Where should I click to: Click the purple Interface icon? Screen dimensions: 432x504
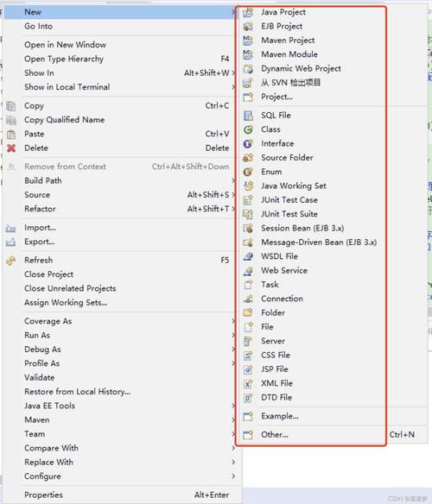coord(248,143)
